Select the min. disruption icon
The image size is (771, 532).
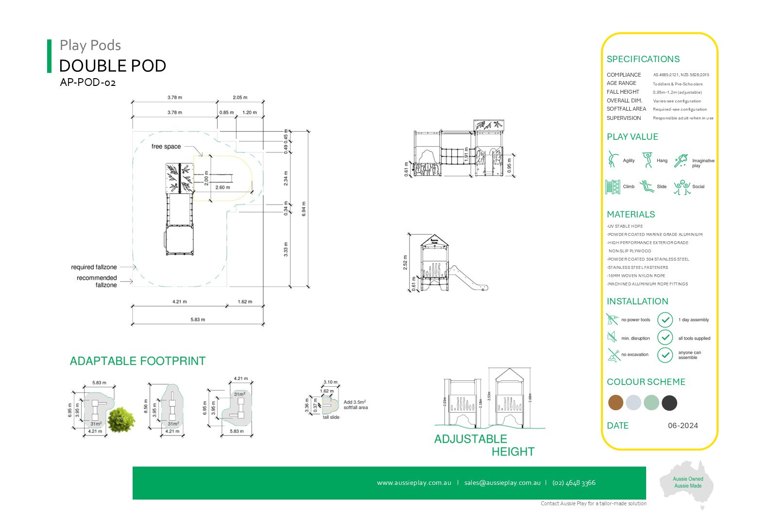click(x=612, y=337)
